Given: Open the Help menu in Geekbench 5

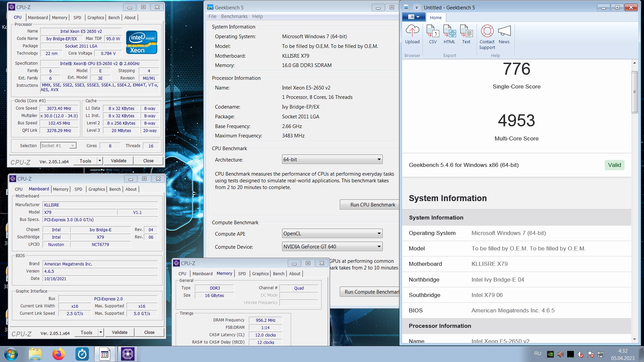Looking at the screenshot, I should [x=258, y=16].
